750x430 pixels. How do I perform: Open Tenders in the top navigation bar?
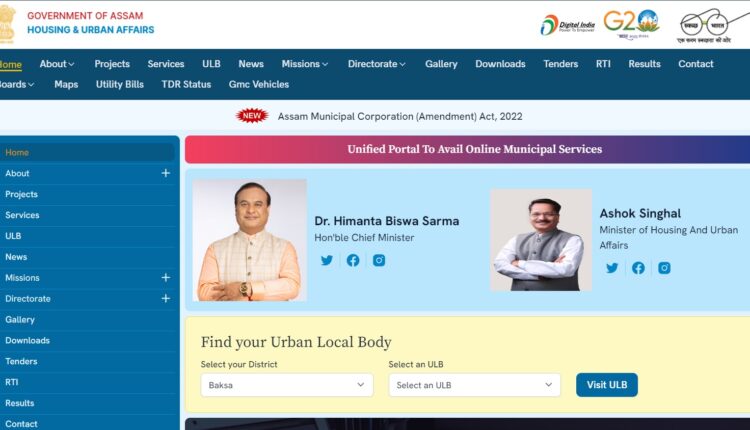[x=561, y=64]
